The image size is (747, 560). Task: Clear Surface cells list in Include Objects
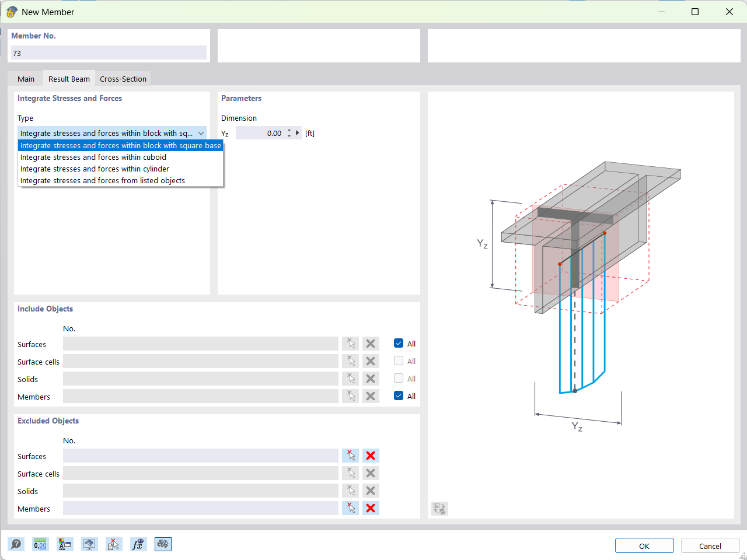pos(371,361)
